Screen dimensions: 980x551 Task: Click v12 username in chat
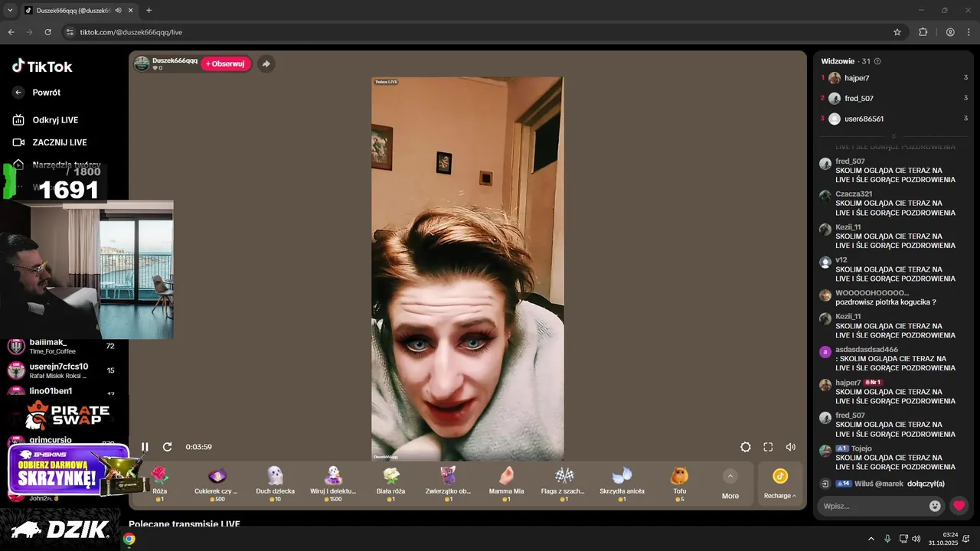[x=841, y=260]
